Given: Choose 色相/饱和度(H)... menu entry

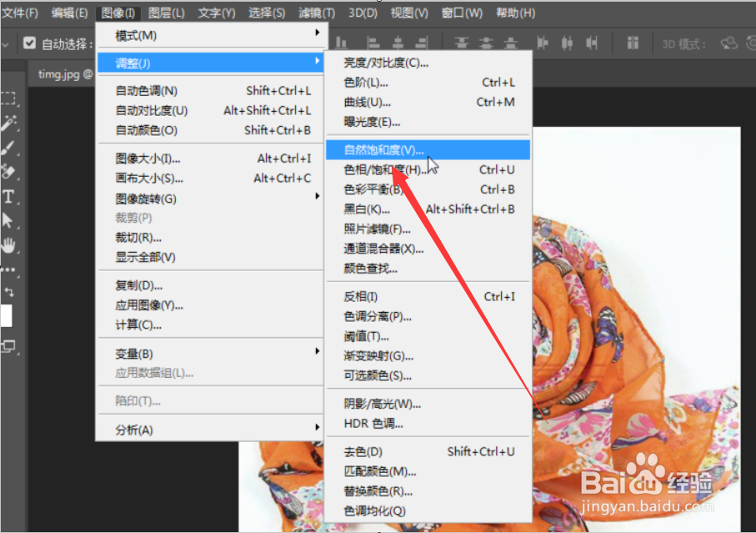Looking at the screenshot, I should pyautogui.click(x=428, y=170).
